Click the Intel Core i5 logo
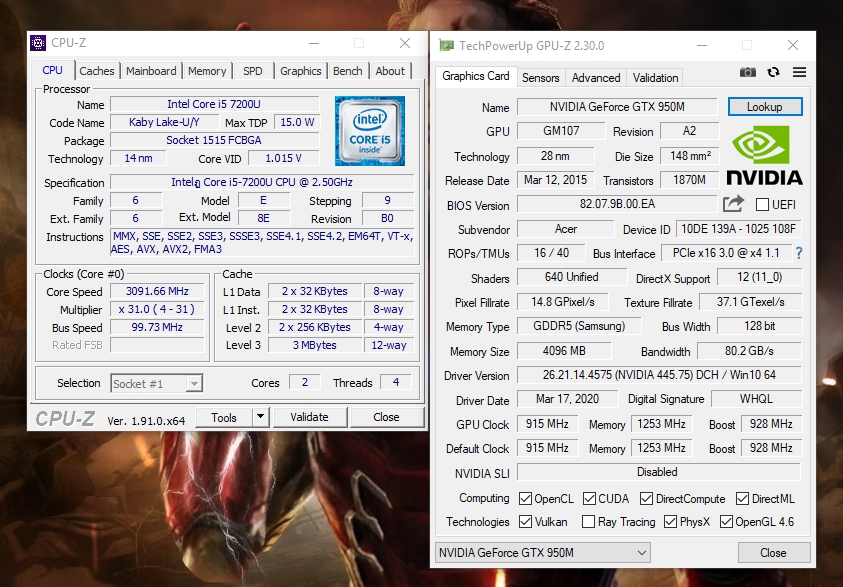This screenshot has width=843, height=587. 370,131
